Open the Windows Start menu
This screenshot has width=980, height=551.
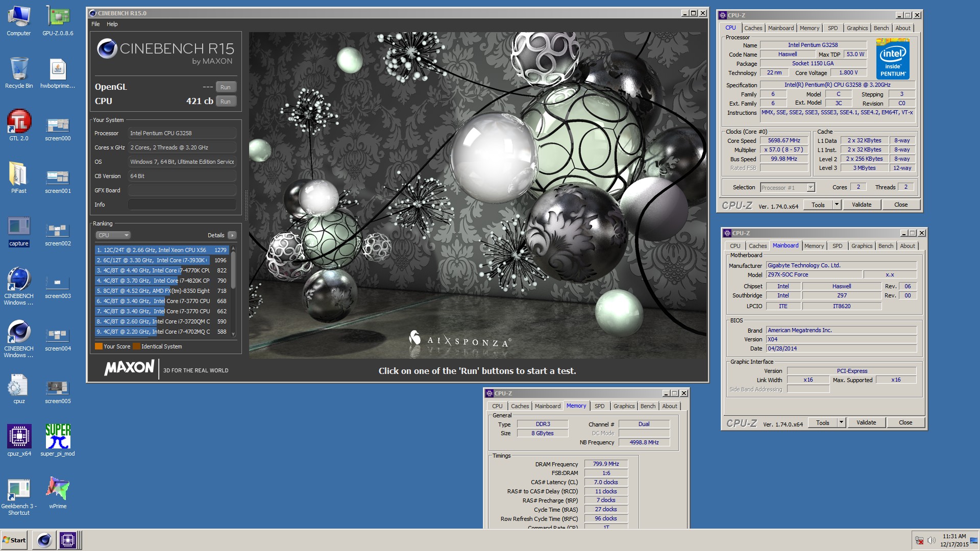click(14, 540)
